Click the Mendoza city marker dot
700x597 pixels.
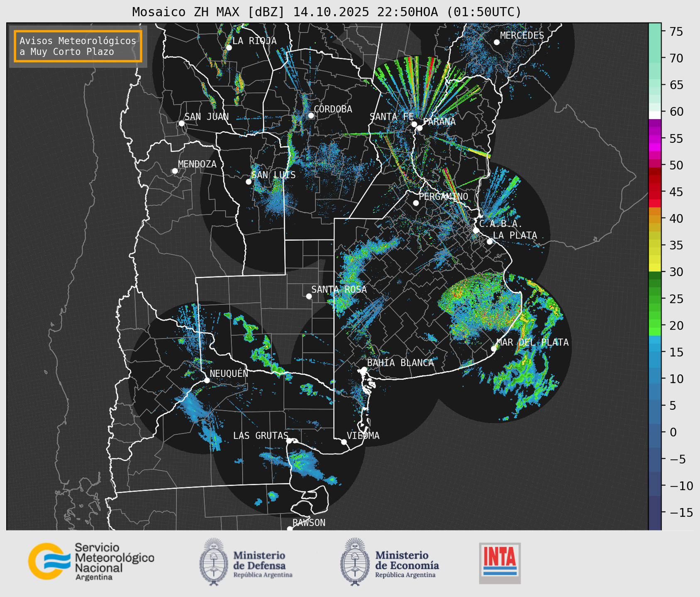[175, 171]
